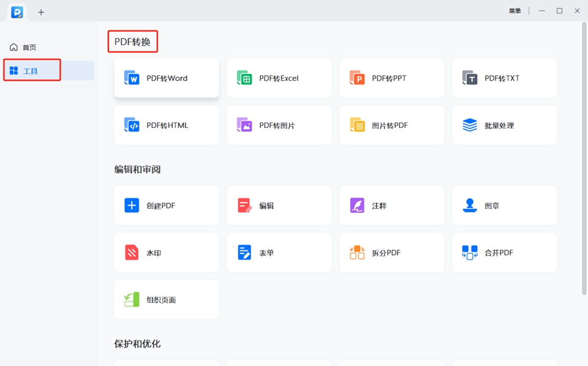Image resolution: width=588 pixels, height=366 pixels.
Task: Open 合并PDF card
Action: pos(504,253)
